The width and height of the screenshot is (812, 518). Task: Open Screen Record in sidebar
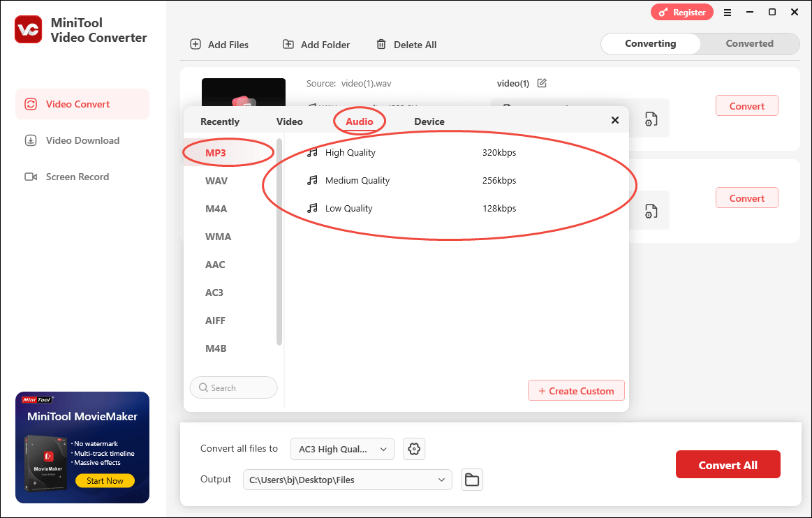pos(82,177)
